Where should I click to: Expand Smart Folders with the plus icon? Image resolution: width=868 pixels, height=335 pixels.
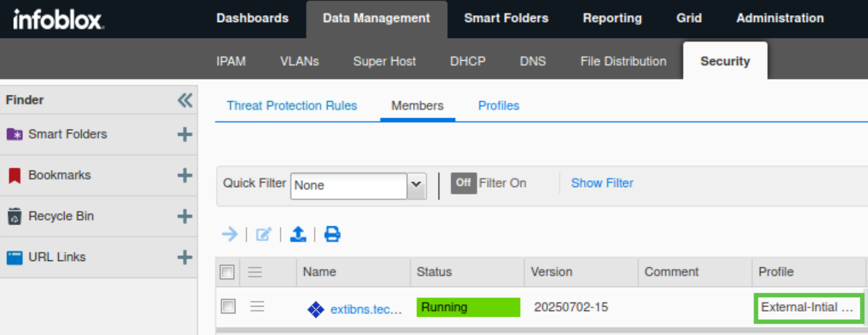184,135
